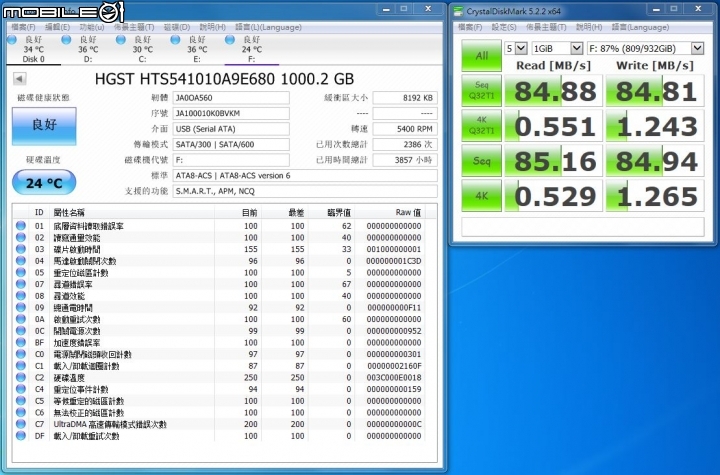The image size is (720, 475).
Task: Run all benchmarks with All button
Action: [481, 56]
